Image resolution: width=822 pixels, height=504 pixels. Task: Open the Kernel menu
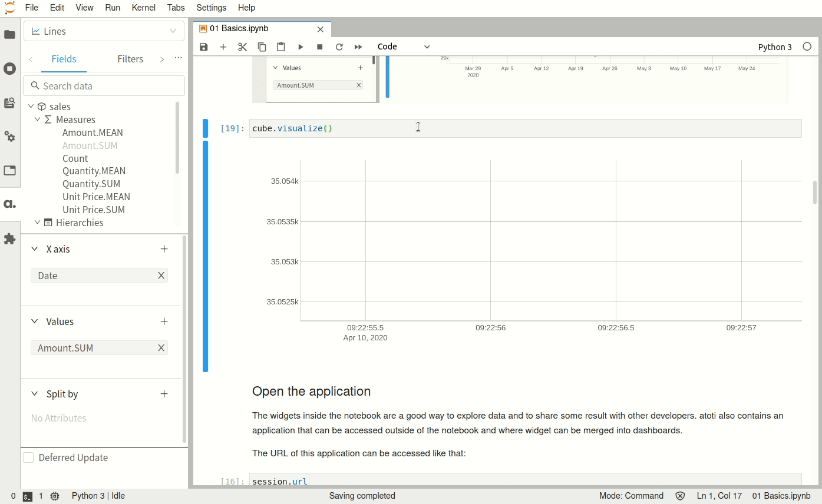point(144,8)
